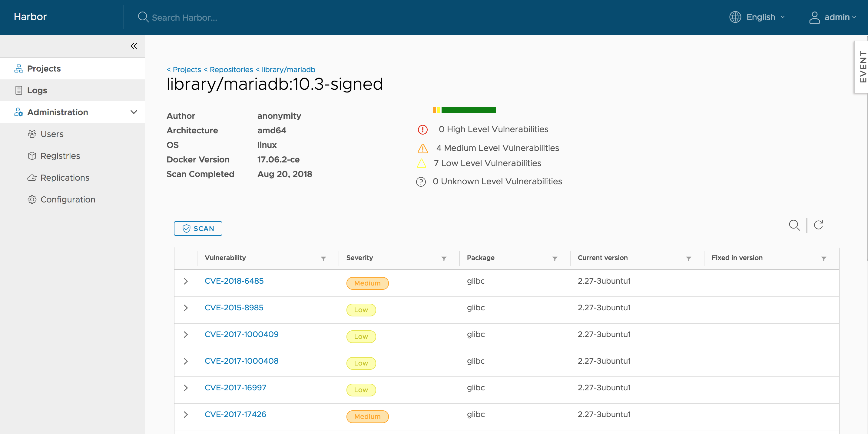Click the high vulnerability red alert icon
The height and width of the screenshot is (434, 868).
coord(422,129)
